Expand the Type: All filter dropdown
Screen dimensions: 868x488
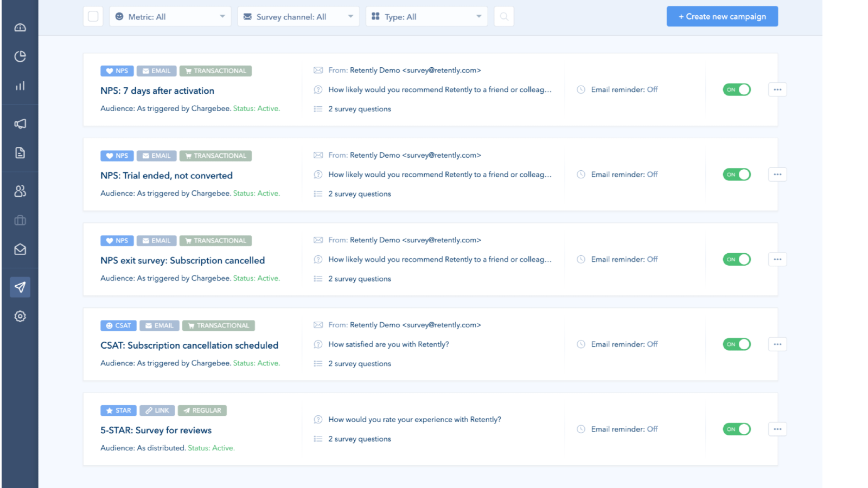(426, 17)
